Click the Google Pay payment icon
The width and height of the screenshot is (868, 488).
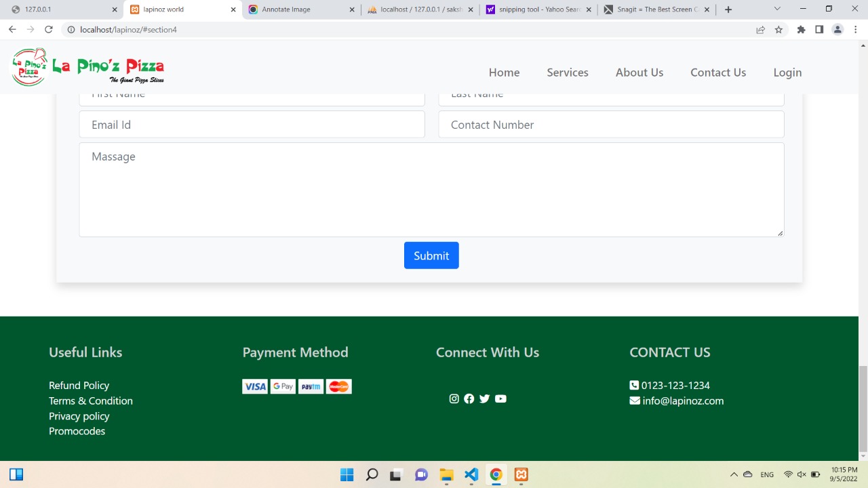click(x=283, y=386)
